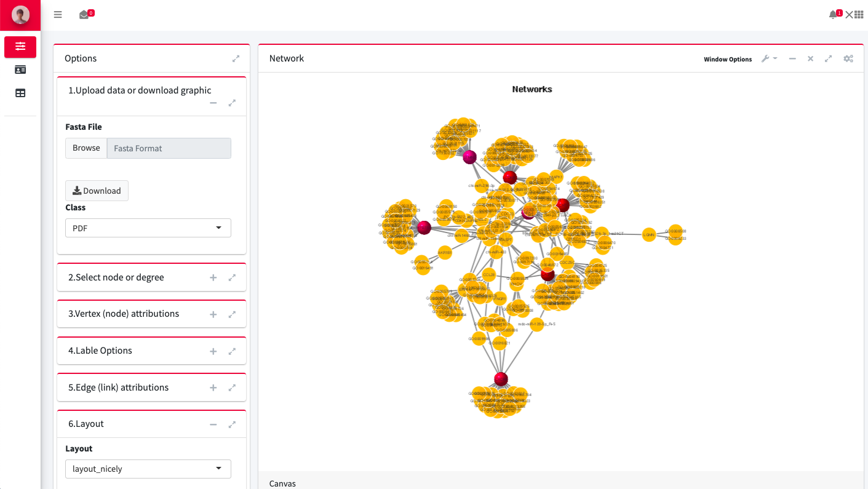Click the Options panel title
Viewport: 868px width, 489px height.
(81, 58)
